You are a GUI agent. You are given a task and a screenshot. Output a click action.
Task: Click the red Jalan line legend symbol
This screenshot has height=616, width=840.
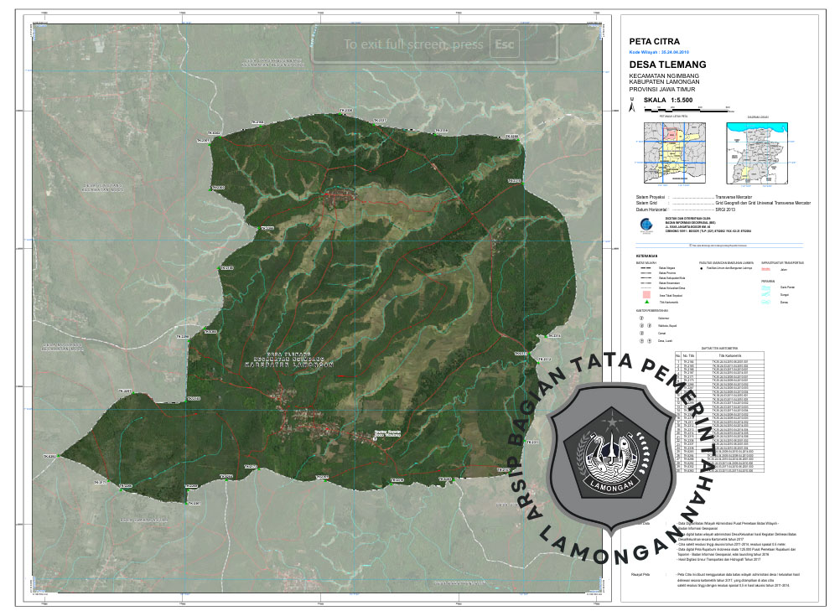pos(767,271)
